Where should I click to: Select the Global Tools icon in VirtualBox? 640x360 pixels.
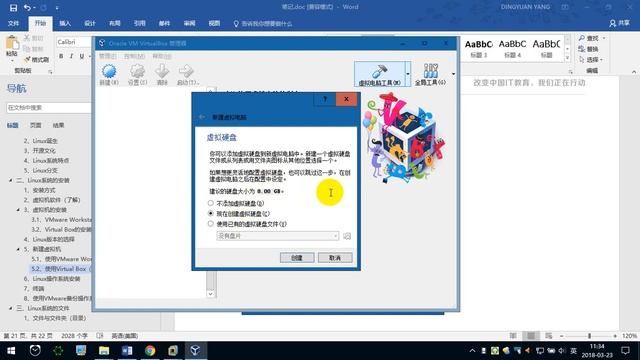pos(431,71)
